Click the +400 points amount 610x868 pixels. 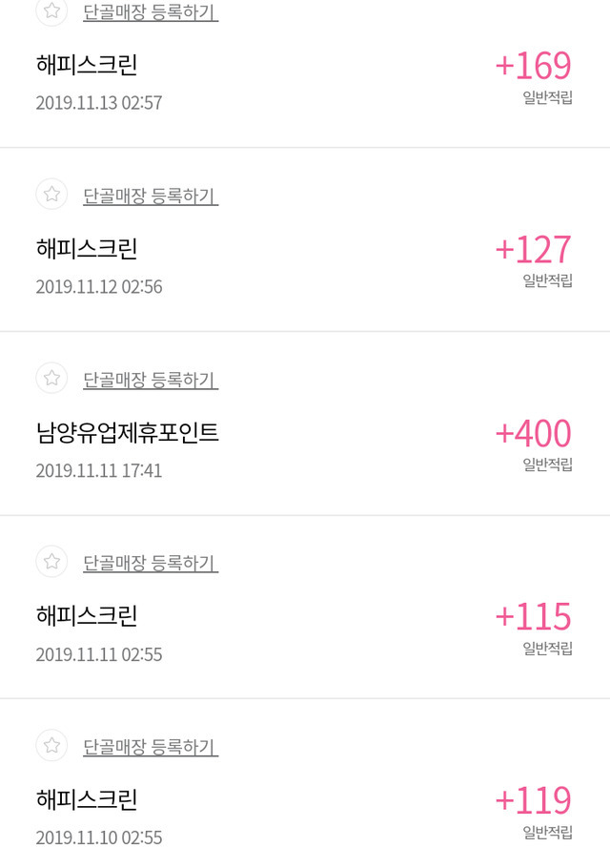(x=533, y=433)
